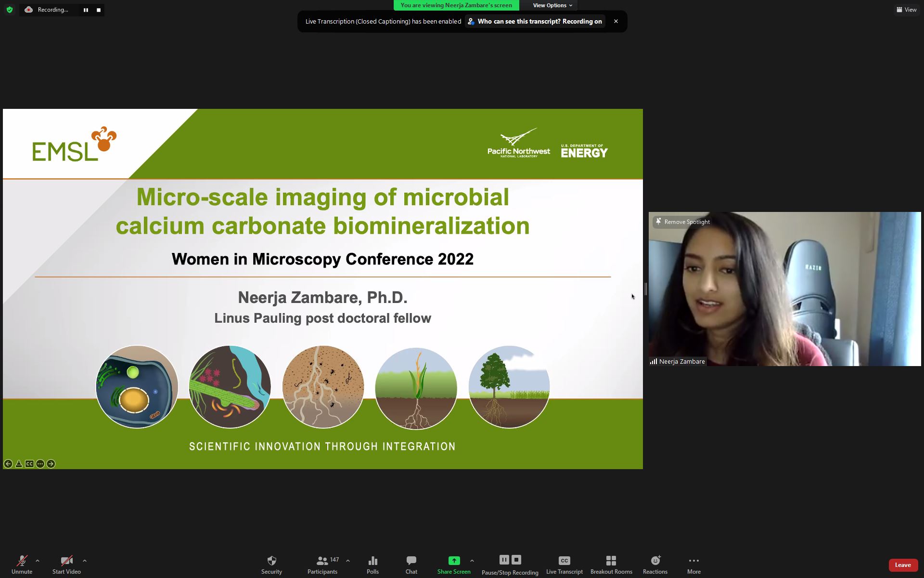Viewport: 924px width, 578px height.
Task: Open the Participants panel
Action: tap(322, 565)
